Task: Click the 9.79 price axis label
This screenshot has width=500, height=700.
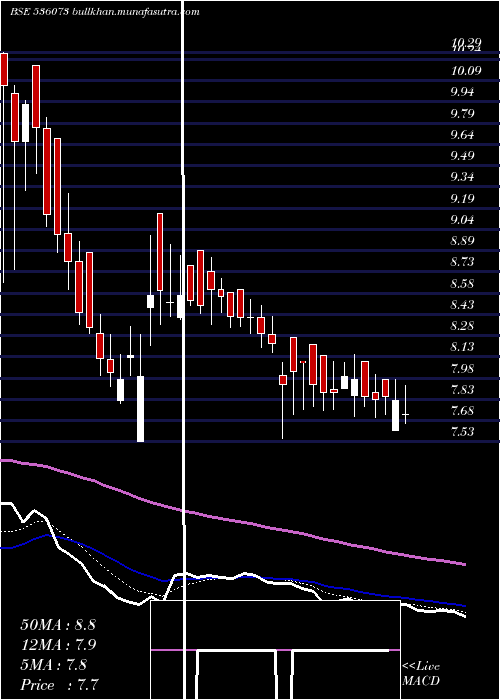Action: 462,113
